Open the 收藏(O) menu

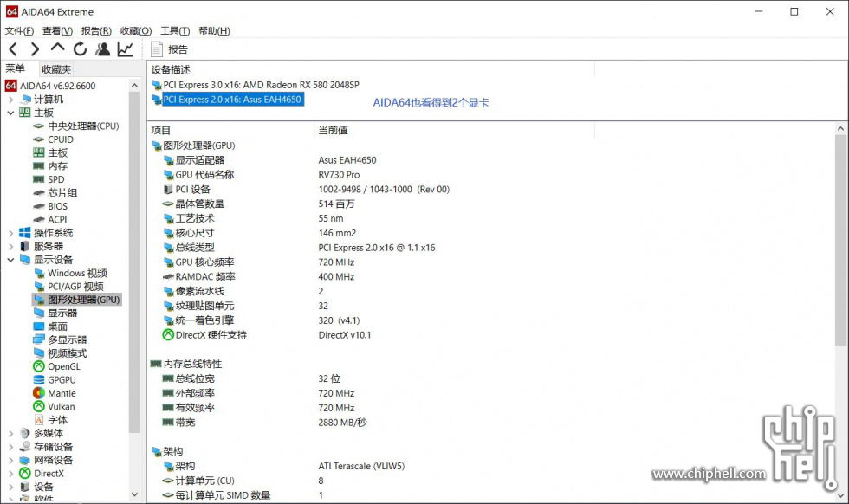pos(136,31)
